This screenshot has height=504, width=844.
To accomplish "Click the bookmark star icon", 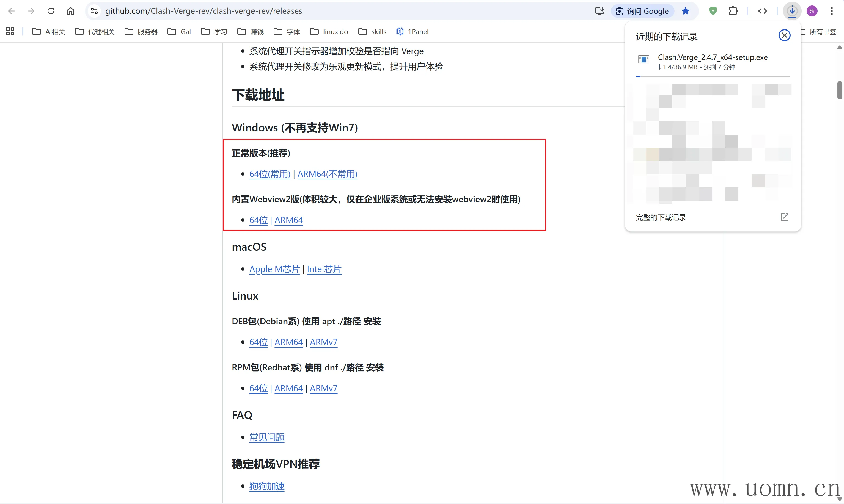I will 685,11.
